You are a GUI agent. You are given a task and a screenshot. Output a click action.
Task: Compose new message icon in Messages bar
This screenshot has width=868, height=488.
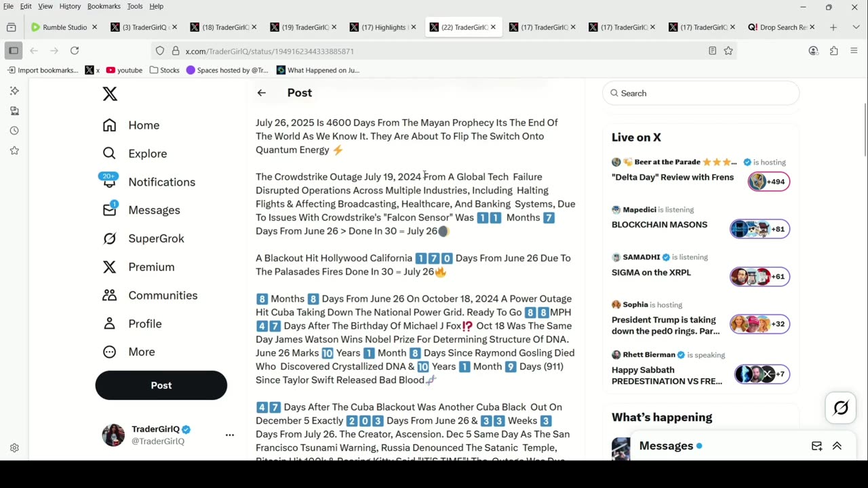coord(817,446)
